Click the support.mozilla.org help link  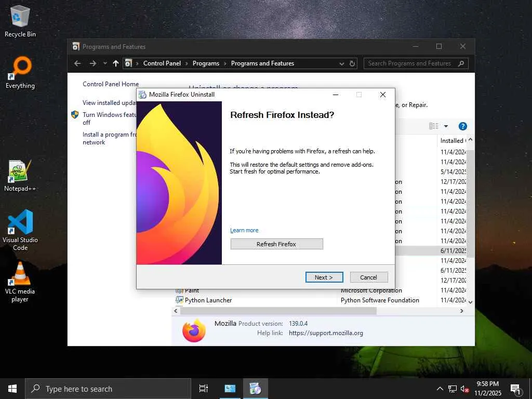point(326,333)
